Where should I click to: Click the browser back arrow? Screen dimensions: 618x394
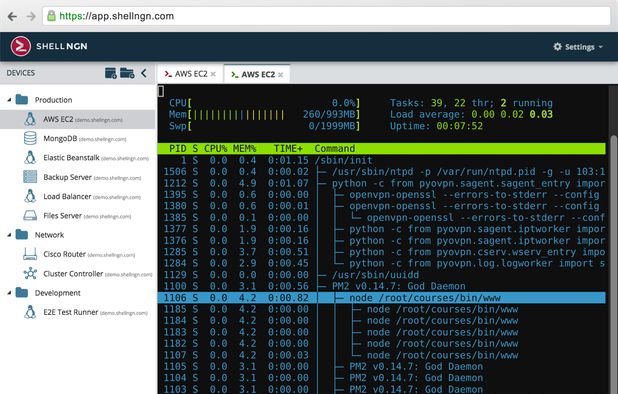[x=12, y=17]
